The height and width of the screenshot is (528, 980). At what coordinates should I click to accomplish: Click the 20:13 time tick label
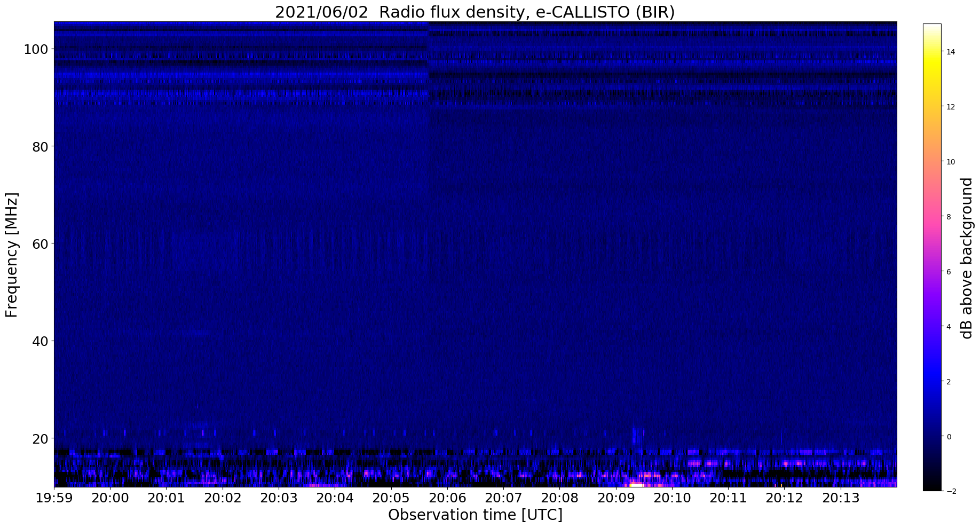pos(841,498)
